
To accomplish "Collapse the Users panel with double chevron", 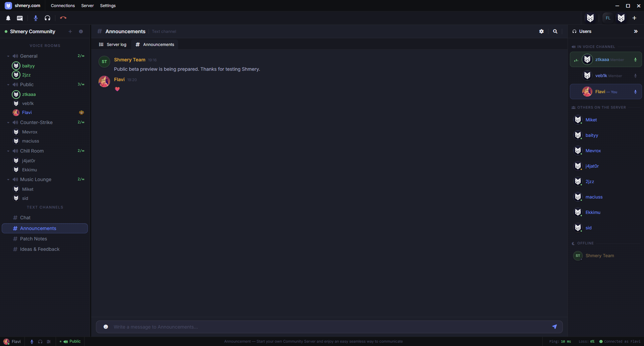I will (x=636, y=31).
